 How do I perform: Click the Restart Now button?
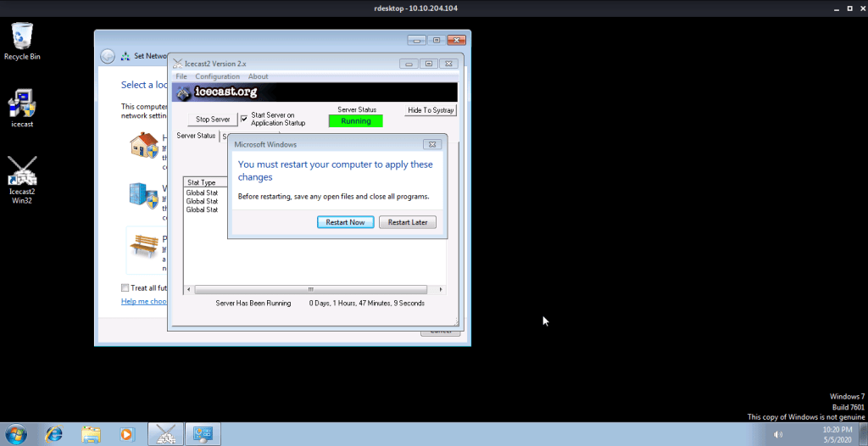(345, 222)
